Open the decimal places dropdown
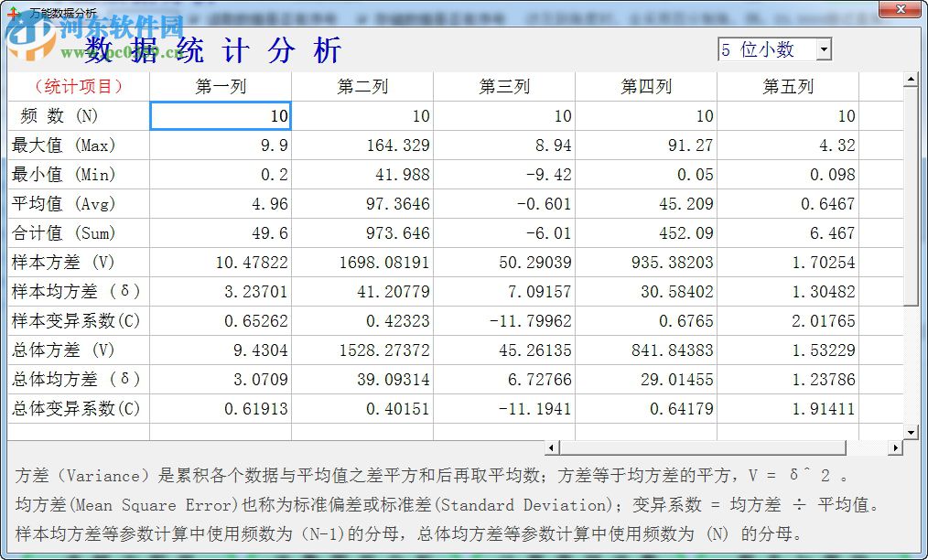 click(x=823, y=49)
